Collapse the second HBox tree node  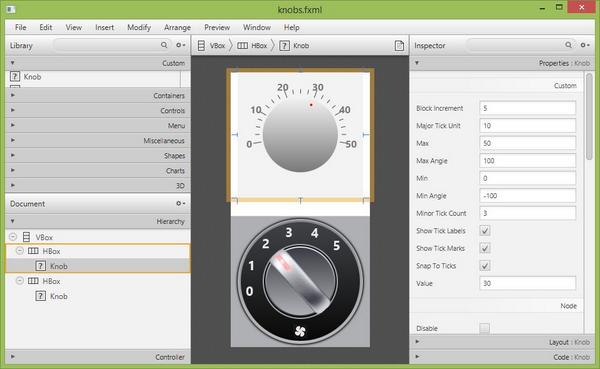coord(20,281)
